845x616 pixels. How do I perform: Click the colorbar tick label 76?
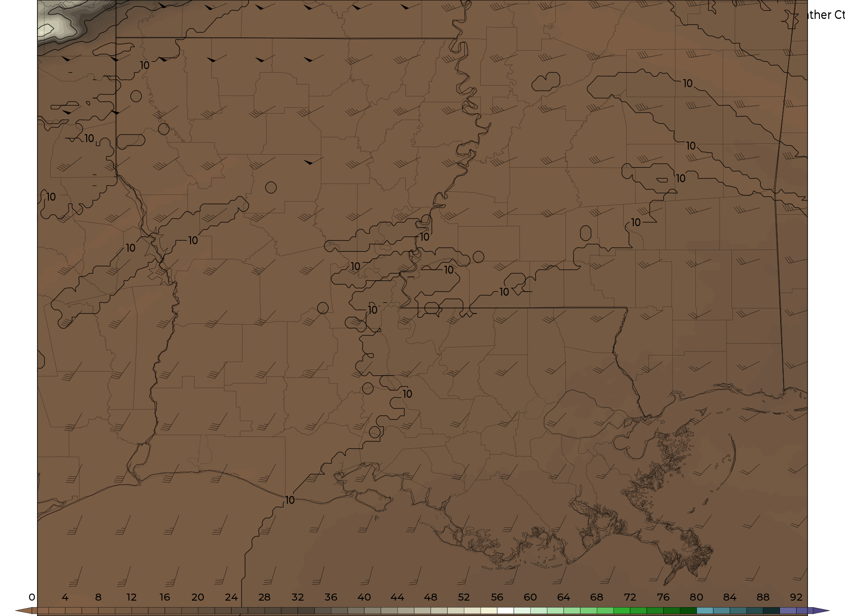click(x=663, y=597)
